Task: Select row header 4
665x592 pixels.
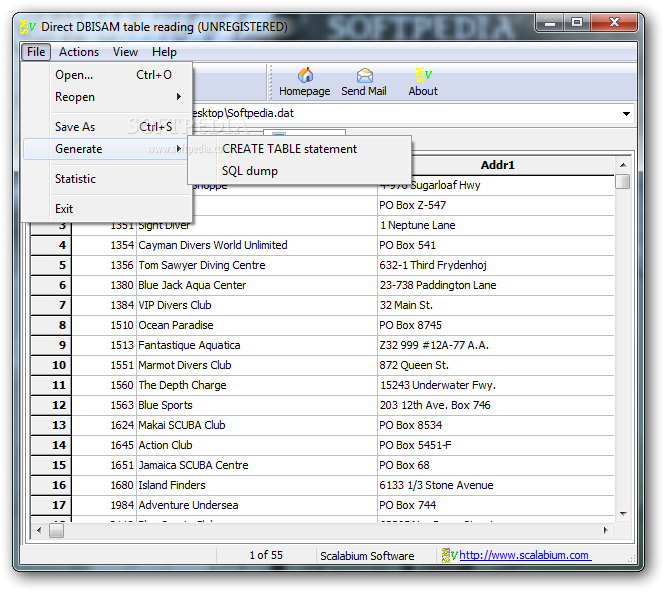Action: pyautogui.click(x=51, y=245)
